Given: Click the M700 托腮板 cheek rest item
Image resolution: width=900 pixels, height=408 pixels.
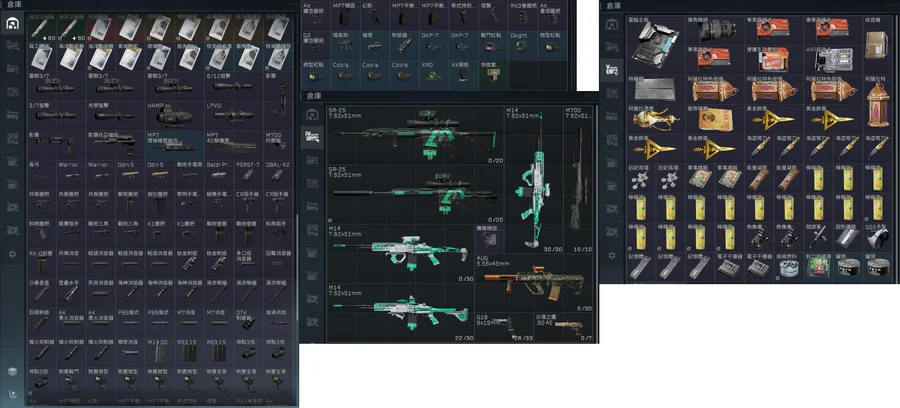Looking at the screenshot, I should (278, 145).
